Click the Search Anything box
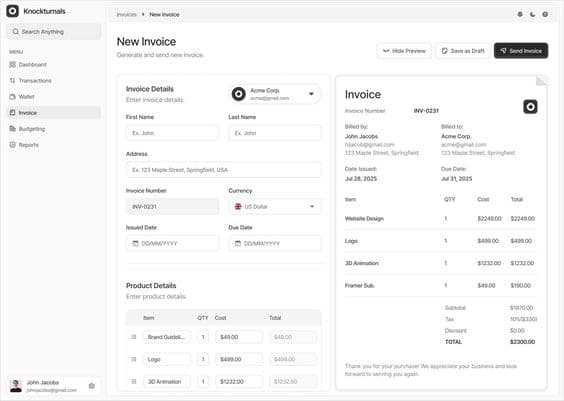 pos(54,32)
